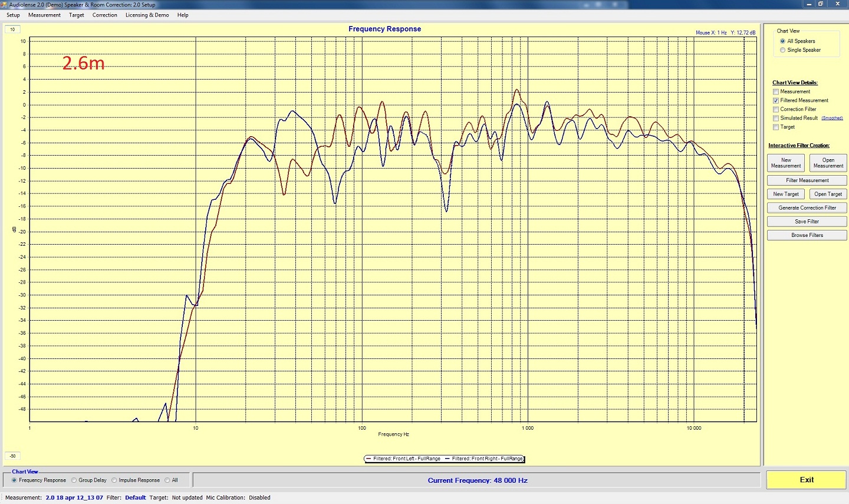This screenshot has height=504, width=849.
Task: Click the yellow Exit button
Action: [807, 480]
